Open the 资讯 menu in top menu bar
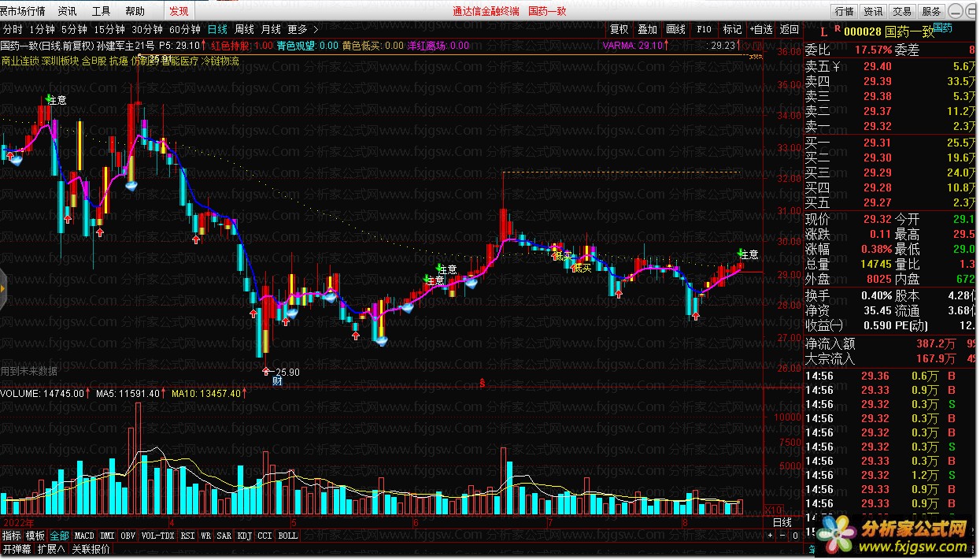The width and height of the screenshot is (980, 560). (67, 11)
